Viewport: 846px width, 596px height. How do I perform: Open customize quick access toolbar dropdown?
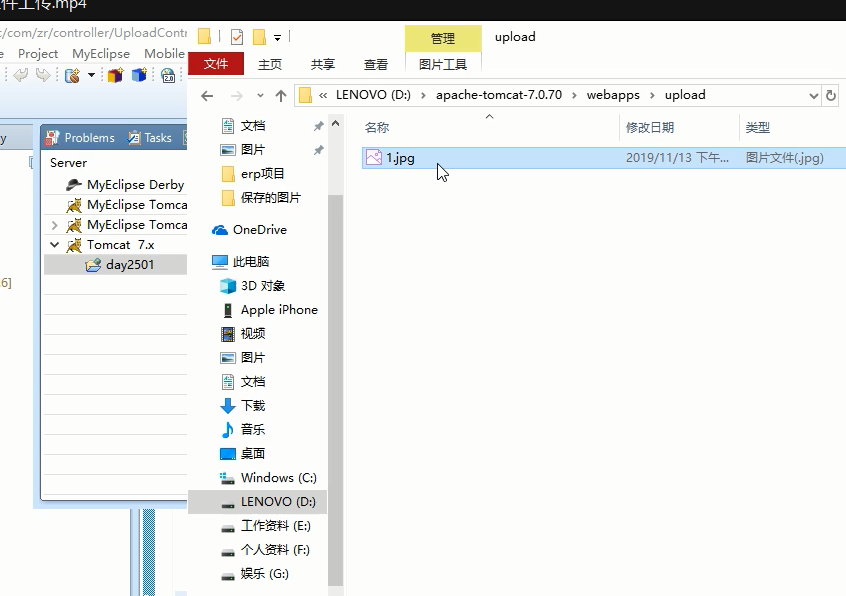click(x=277, y=38)
